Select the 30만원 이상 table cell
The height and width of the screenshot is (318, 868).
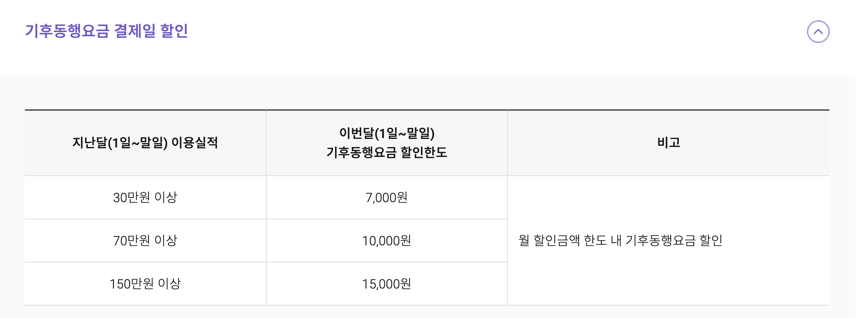pos(146,197)
